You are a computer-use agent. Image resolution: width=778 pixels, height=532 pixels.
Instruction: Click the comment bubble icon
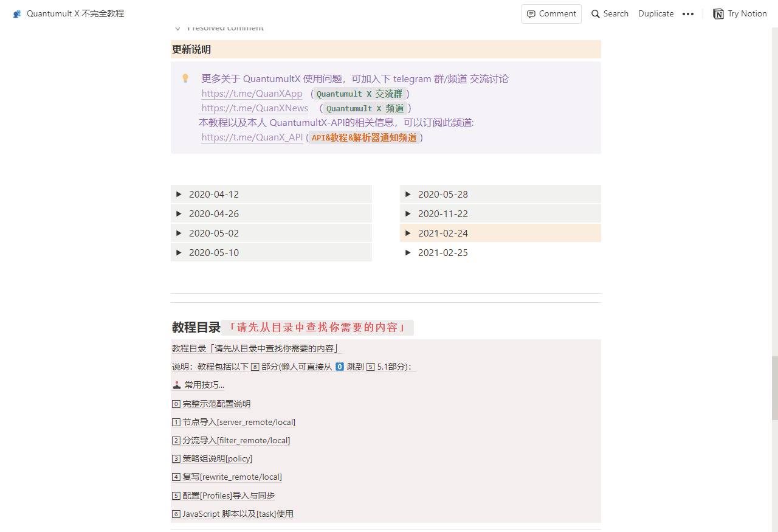coord(531,13)
